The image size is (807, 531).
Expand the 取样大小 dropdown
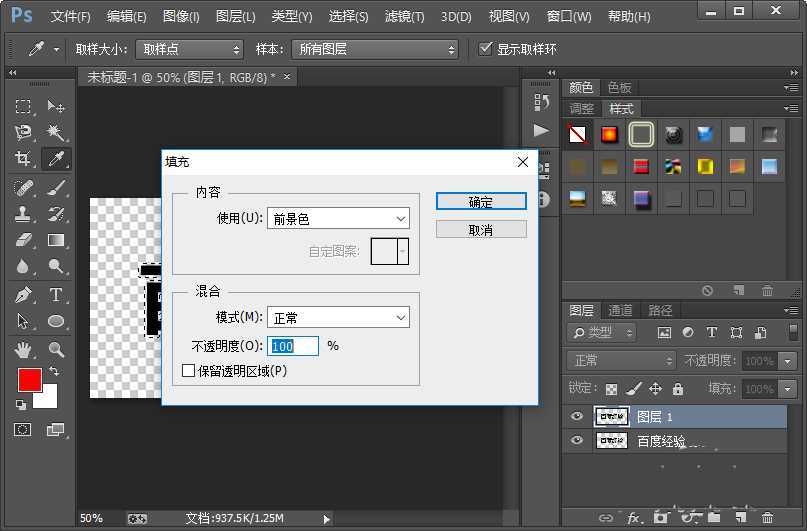pos(190,49)
